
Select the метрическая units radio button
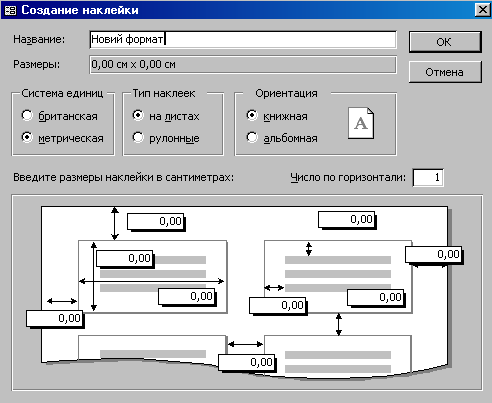click(x=62, y=138)
